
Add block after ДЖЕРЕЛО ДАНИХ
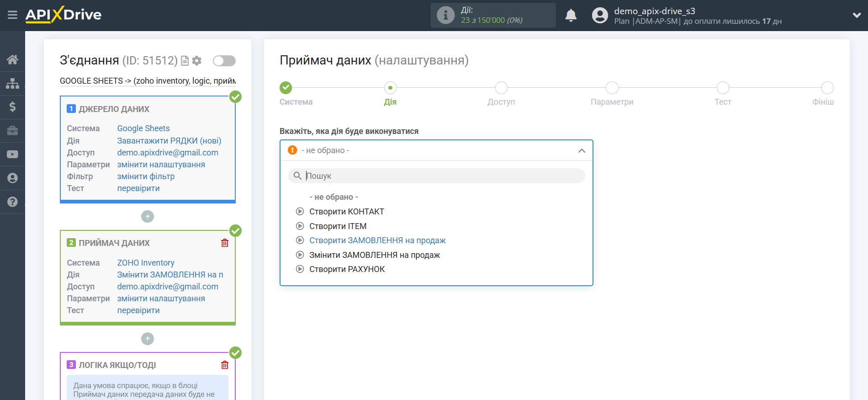[x=148, y=216]
